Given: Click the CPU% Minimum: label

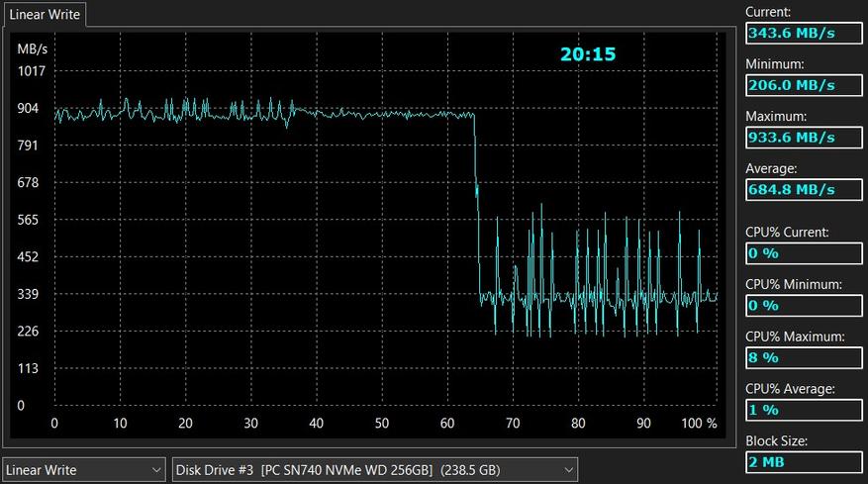Looking at the screenshot, I should pos(793,284).
